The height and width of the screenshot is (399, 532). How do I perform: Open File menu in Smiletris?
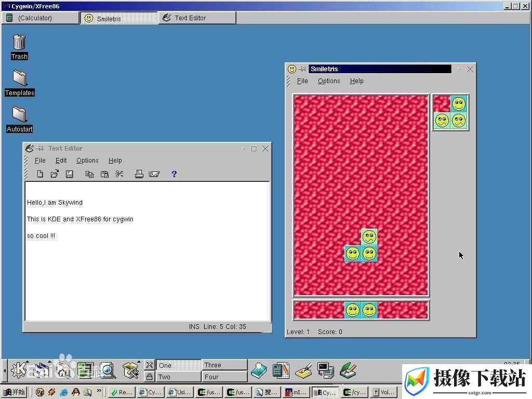point(302,81)
